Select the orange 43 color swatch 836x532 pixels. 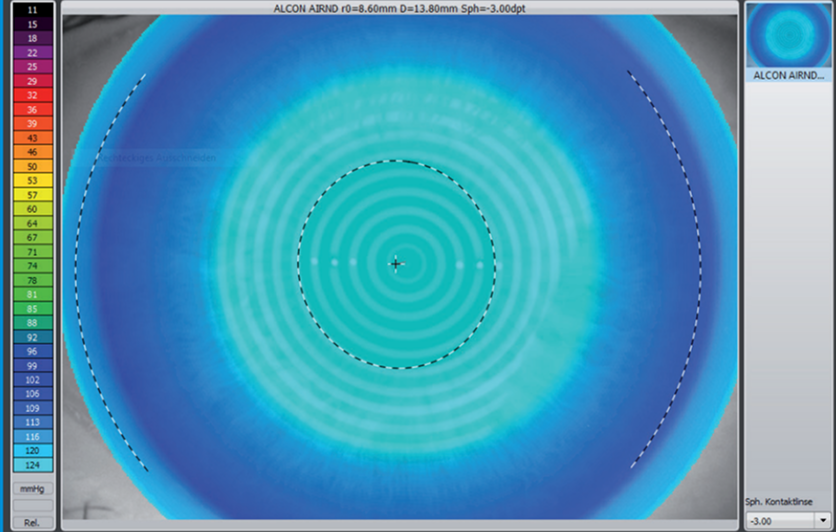33,138
